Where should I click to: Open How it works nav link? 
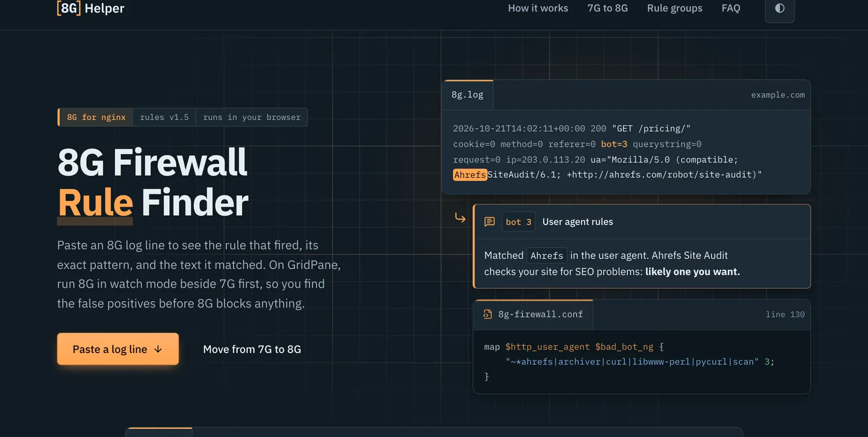tap(538, 8)
